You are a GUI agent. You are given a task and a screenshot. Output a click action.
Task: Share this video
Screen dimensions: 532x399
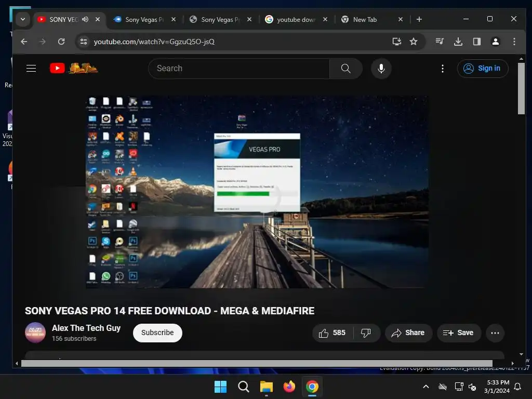(408, 333)
